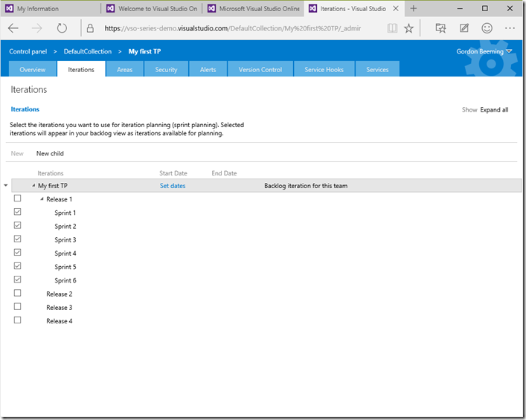
Task: Go back using browser back arrow
Action: click(13, 28)
